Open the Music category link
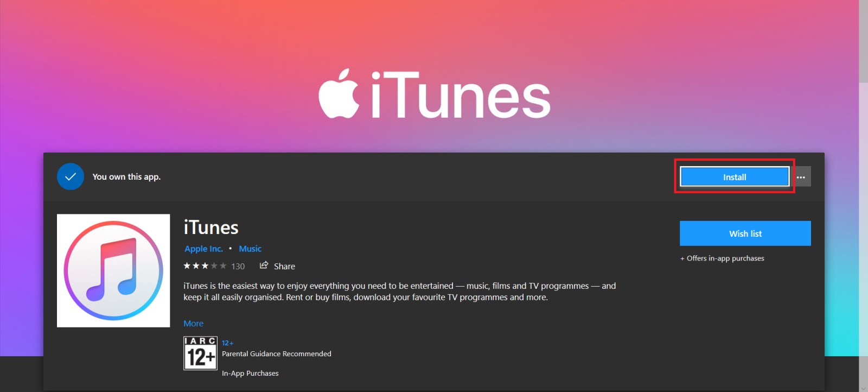This screenshot has width=868, height=392. pos(250,249)
